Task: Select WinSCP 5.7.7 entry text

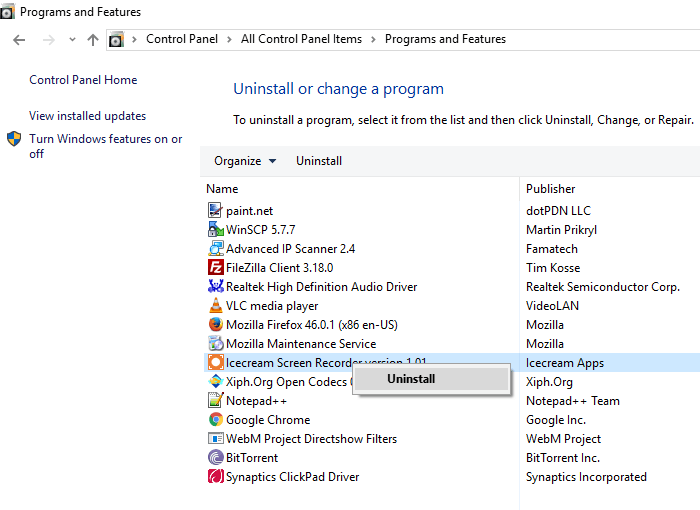Action: coord(260,230)
